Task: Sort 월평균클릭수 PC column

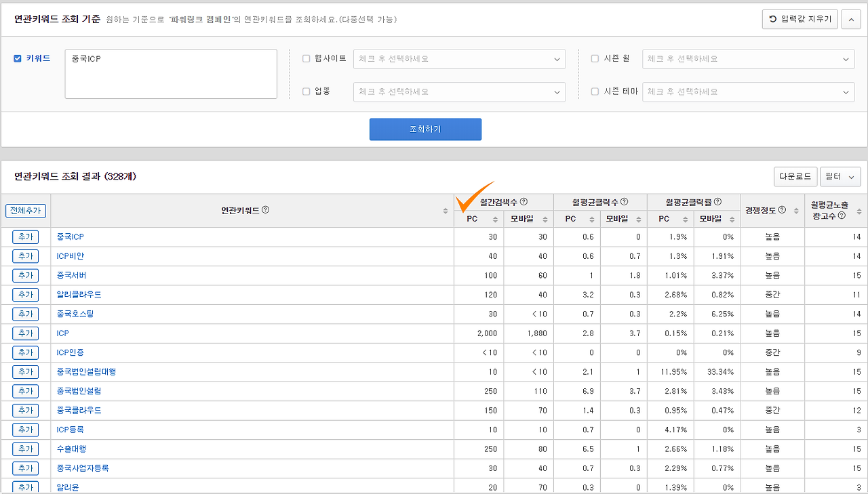Action: pyautogui.click(x=592, y=219)
